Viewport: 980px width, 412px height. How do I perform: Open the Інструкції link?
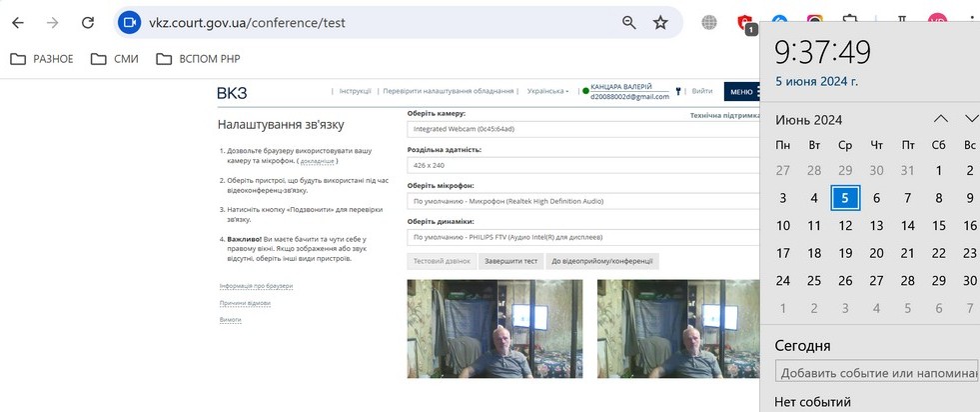point(355,91)
